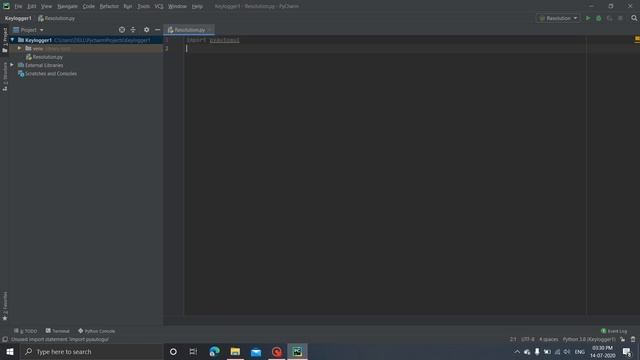Select Resolution.py in project tree
Image resolution: width=640 pixels, height=360 pixels.
(44, 57)
